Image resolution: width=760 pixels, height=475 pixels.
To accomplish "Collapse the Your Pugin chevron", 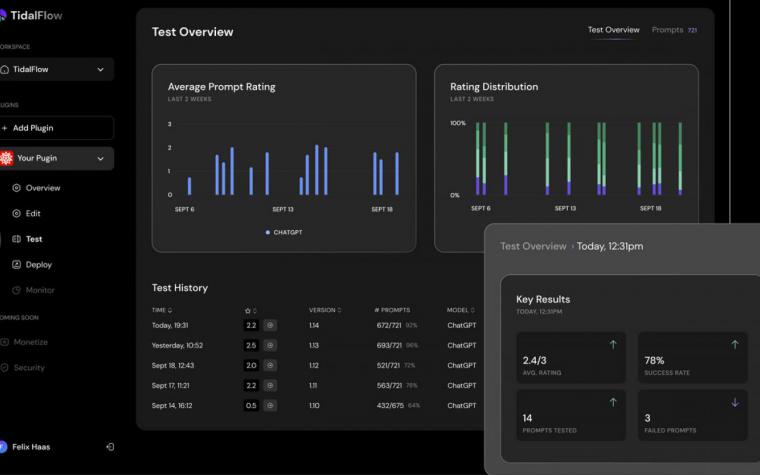I will coord(100,158).
